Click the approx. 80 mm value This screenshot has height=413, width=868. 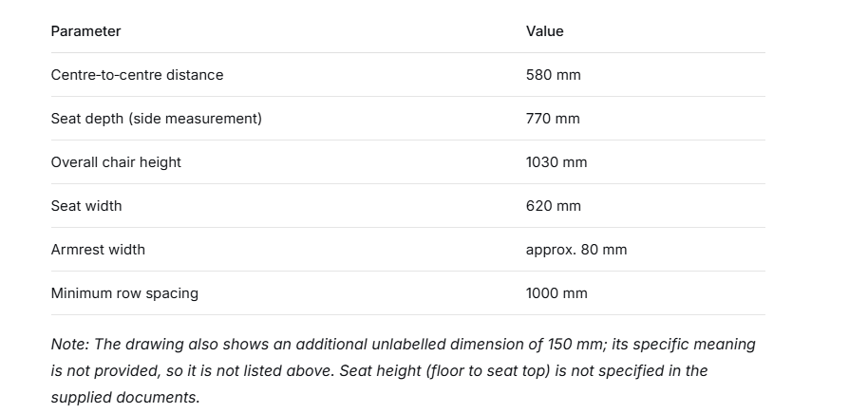pyautogui.click(x=576, y=250)
